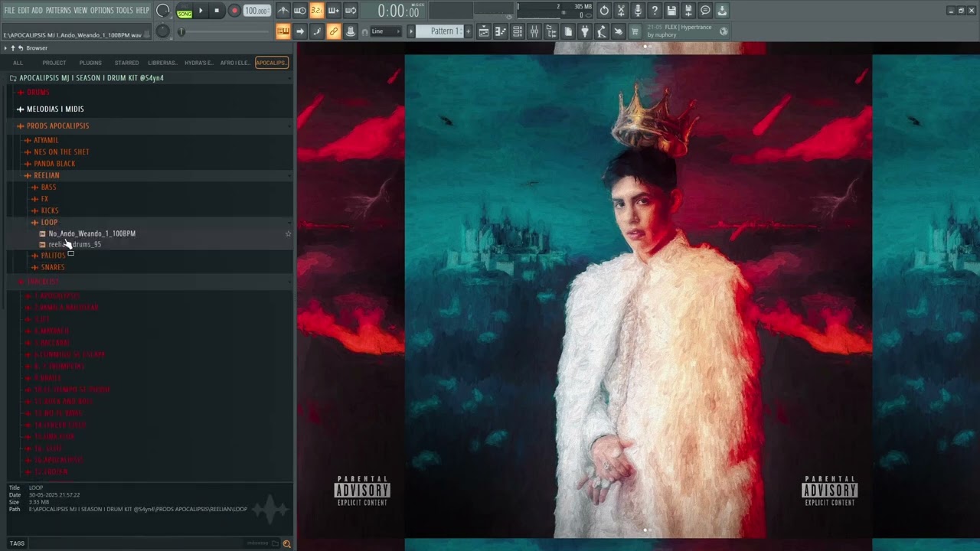Expand the DRUMS folder

click(38, 92)
